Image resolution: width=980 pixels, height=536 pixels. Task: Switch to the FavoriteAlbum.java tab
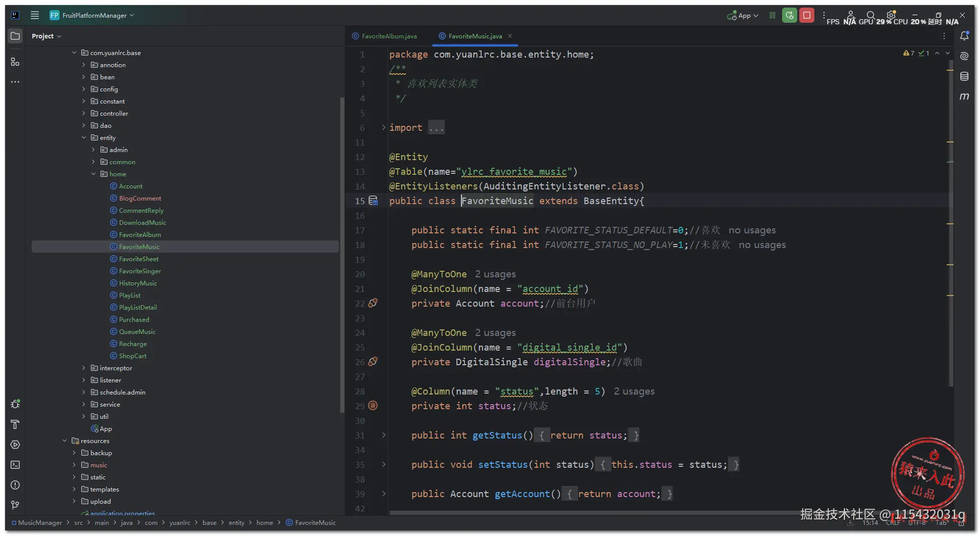(x=385, y=36)
